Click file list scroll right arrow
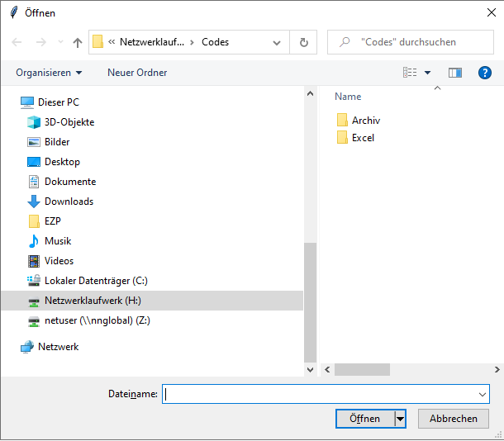The height and width of the screenshot is (441, 504). tap(497, 370)
